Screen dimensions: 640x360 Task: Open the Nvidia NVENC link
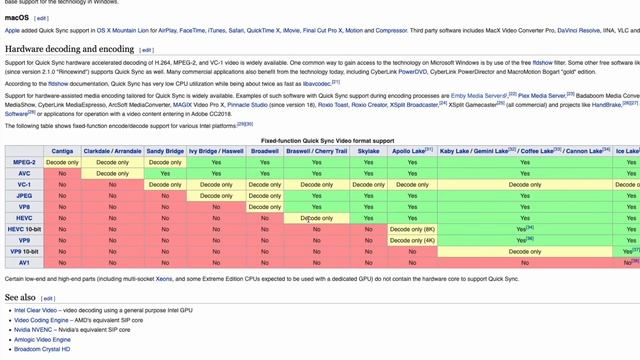coord(33,330)
